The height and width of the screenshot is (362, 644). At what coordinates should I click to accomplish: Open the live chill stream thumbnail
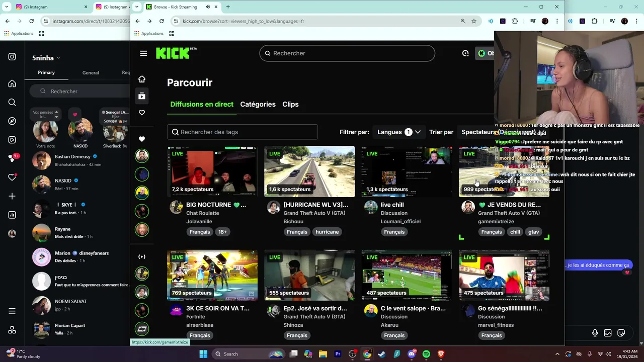pos(407,171)
